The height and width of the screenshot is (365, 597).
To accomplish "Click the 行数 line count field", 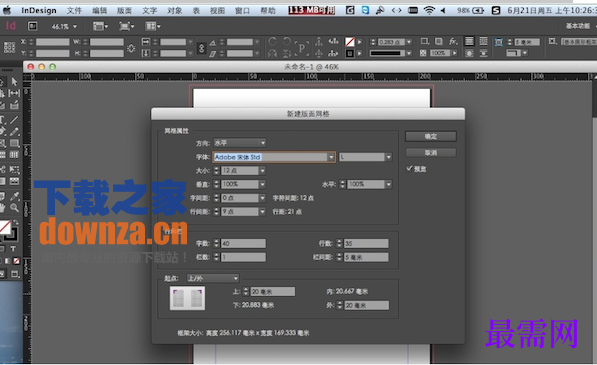I will pyautogui.click(x=366, y=243).
